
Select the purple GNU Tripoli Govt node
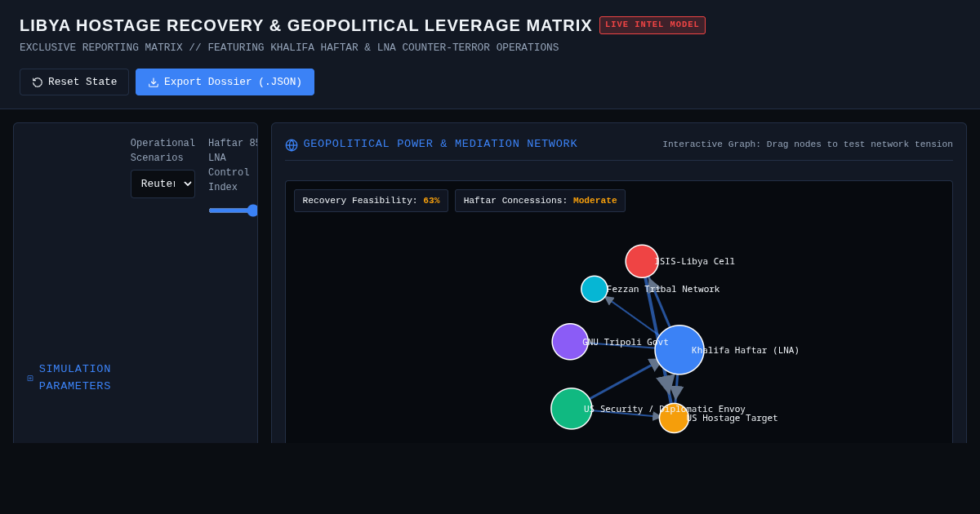click(x=570, y=342)
